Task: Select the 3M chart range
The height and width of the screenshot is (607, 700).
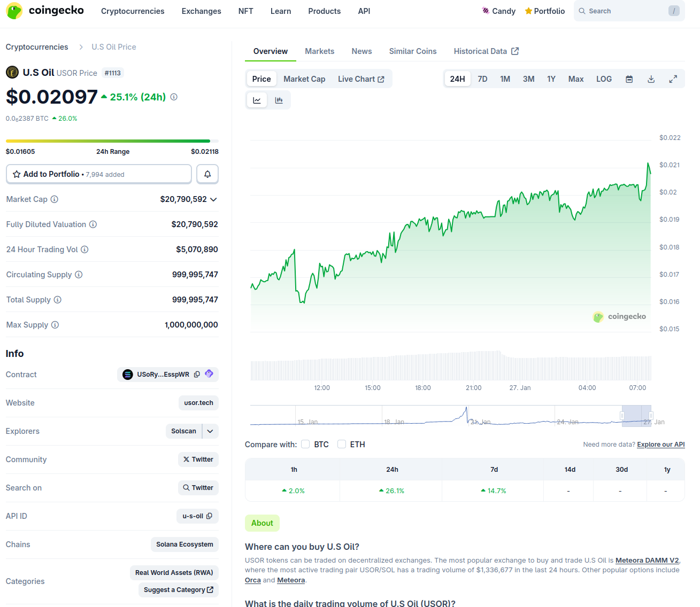Action: pyautogui.click(x=528, y=79)
